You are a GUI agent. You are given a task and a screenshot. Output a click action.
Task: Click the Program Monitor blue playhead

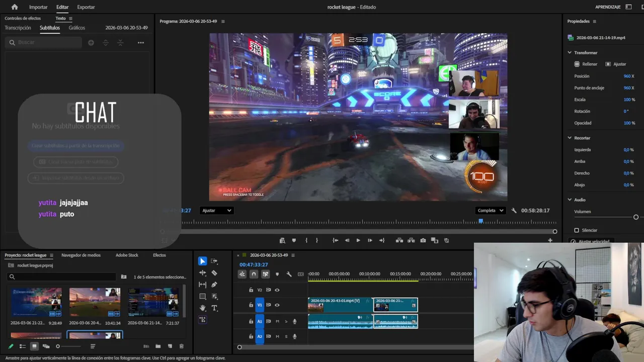click(481, 221)
